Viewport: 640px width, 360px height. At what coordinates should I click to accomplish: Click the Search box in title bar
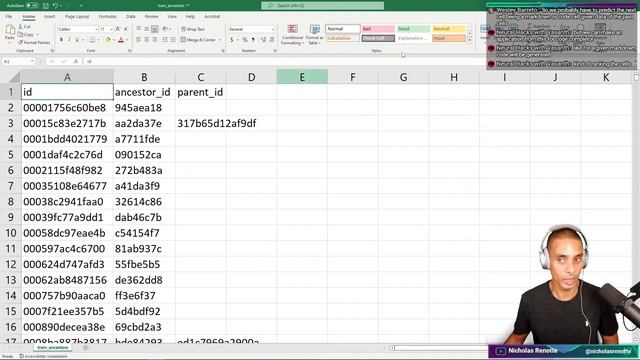[x=322, y=6]
